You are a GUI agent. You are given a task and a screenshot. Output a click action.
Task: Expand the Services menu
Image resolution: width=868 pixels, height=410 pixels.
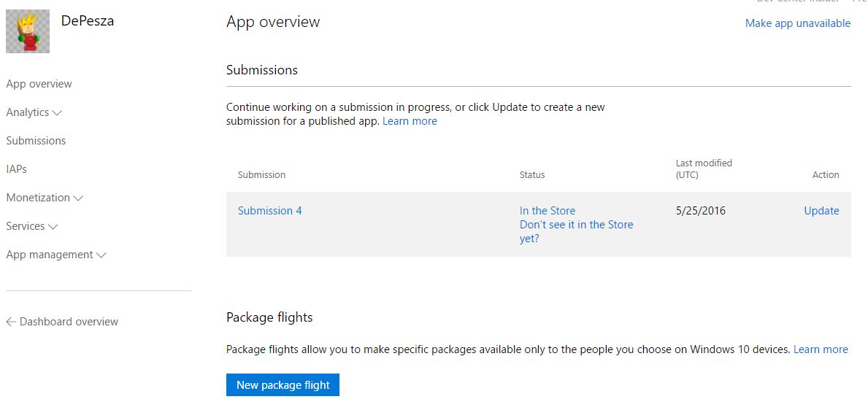pyautogui.click(x=32, y=226)
